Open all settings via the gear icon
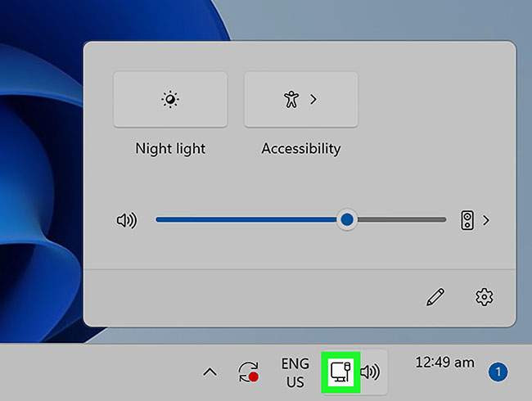Screen dimensions: 532x401 [484, 297]
